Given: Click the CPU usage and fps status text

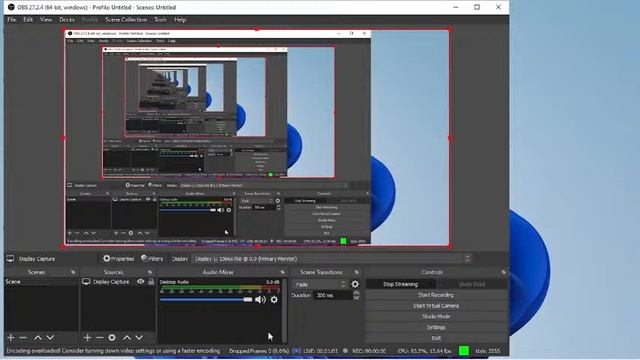Looking at the screenshot, I should point(424,351).
